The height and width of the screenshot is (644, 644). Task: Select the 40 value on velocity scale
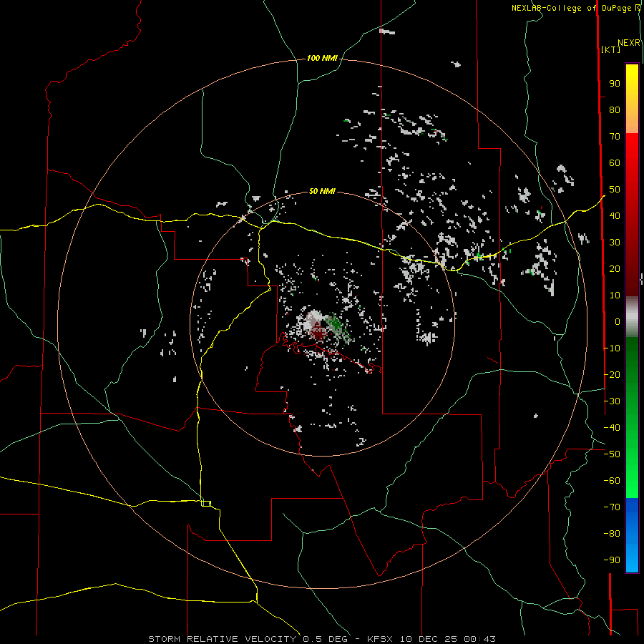pos(615,215)
